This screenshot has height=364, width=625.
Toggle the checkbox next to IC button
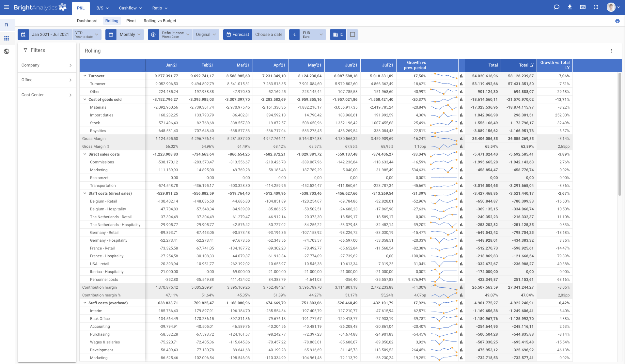pyautogui.click(x=352, y=34)
